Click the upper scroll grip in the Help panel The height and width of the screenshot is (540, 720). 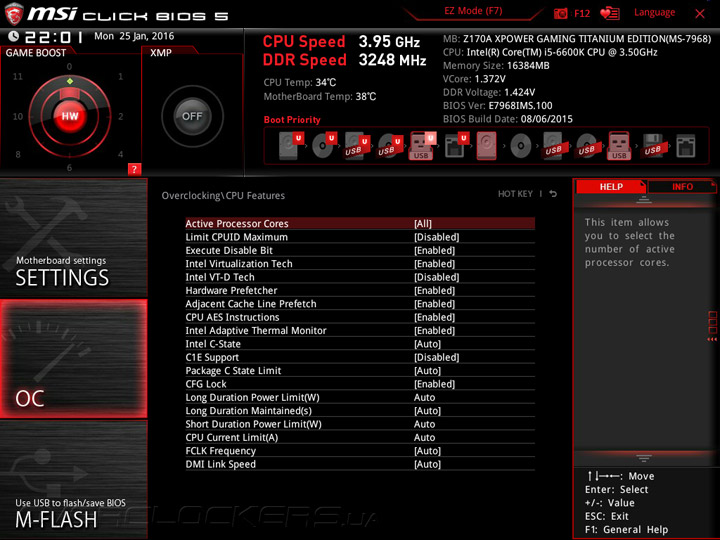point(644,199)
